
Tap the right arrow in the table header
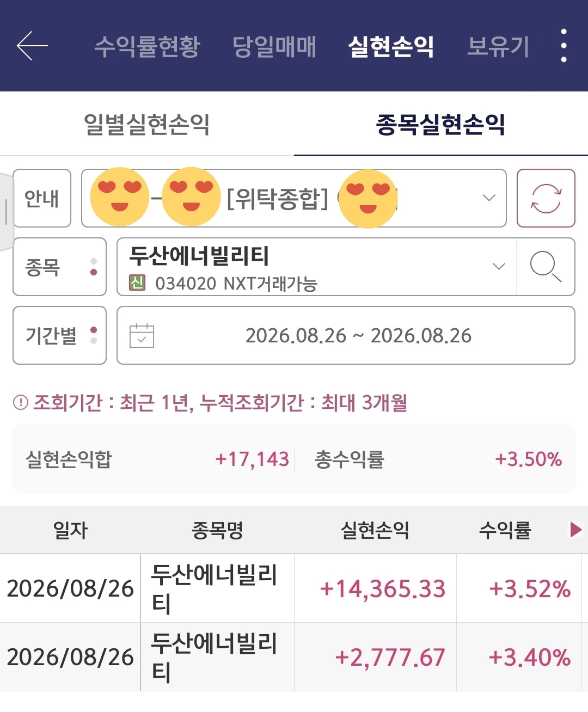[x=575, y=530]
